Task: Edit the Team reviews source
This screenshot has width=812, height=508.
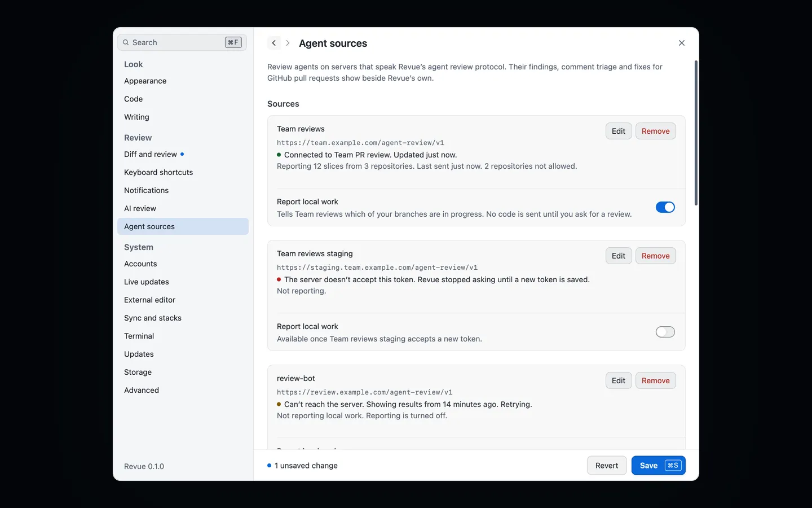Action: point(619,131)
